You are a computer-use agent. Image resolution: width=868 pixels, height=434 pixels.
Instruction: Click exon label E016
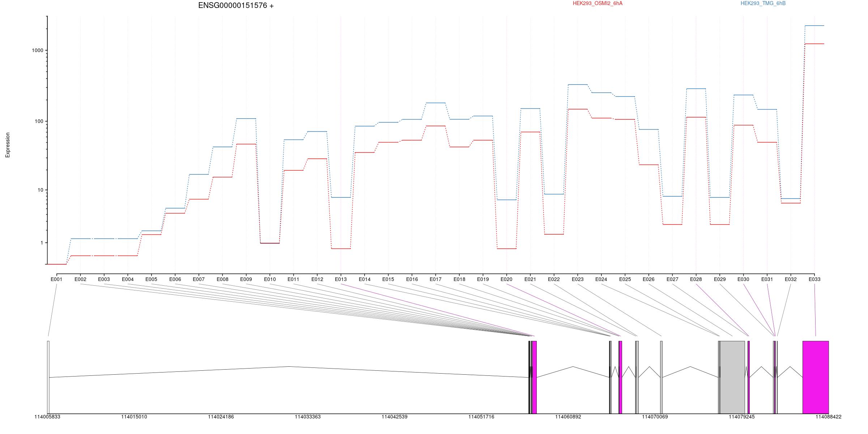(x=412, y=279)
